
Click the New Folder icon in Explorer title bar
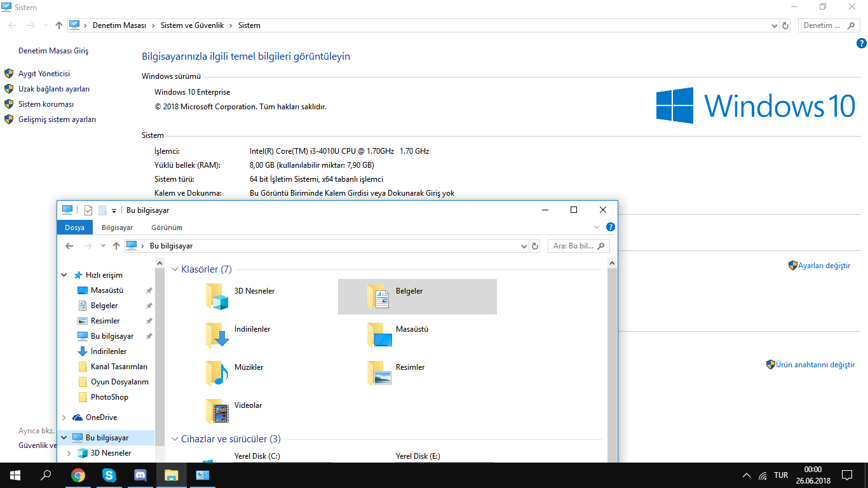pos(102,210)
